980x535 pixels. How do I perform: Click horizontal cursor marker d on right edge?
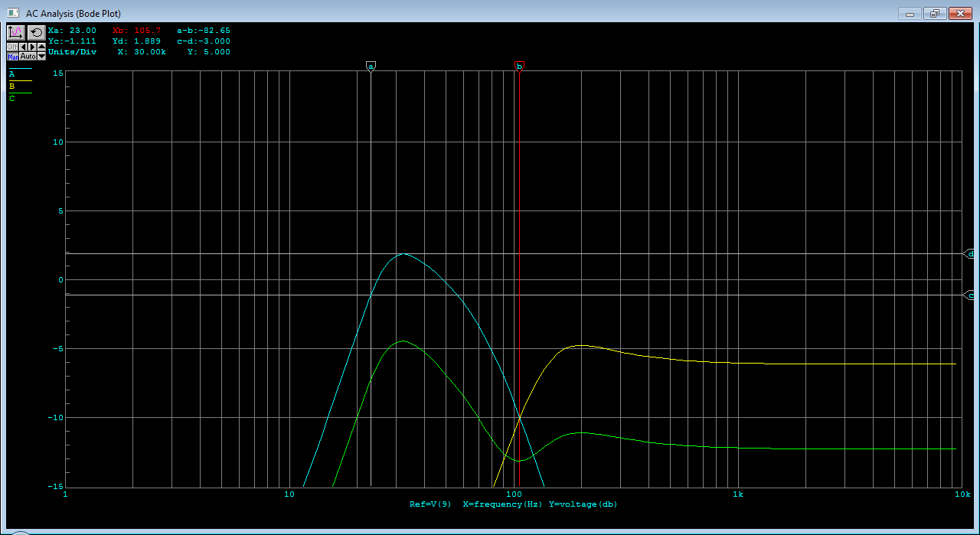(970, 253)
